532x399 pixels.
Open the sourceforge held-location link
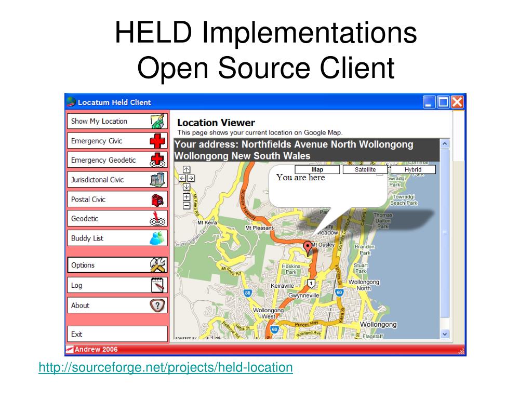(166, 367)
